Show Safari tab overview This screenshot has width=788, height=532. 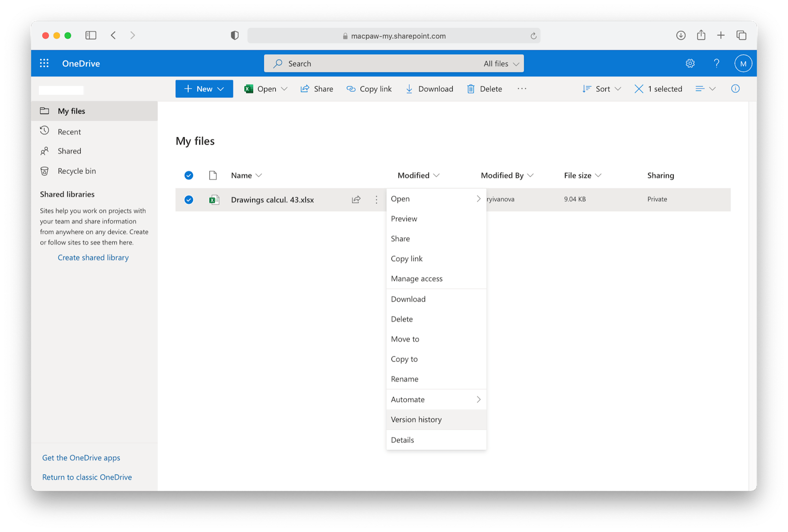coord(741,35)
